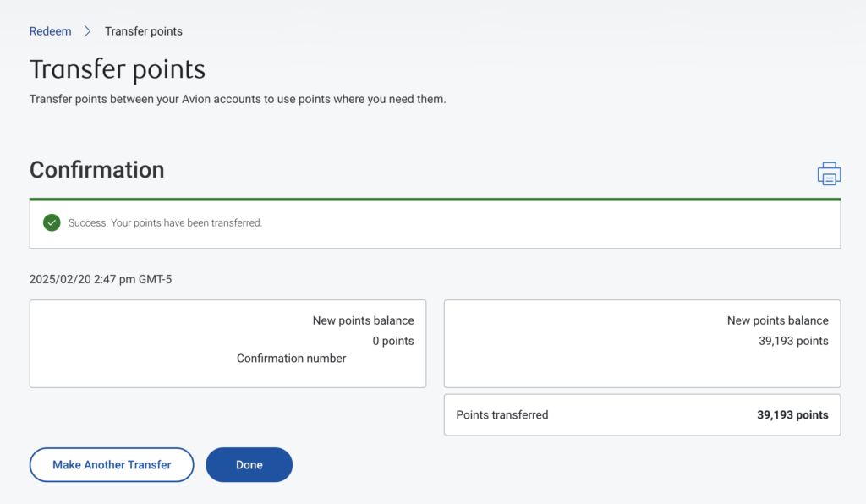Click the bold 39,193 points transferred amount
Image resolution: width=866 pixels, height=504 pixels.
[x=792, y=415]
